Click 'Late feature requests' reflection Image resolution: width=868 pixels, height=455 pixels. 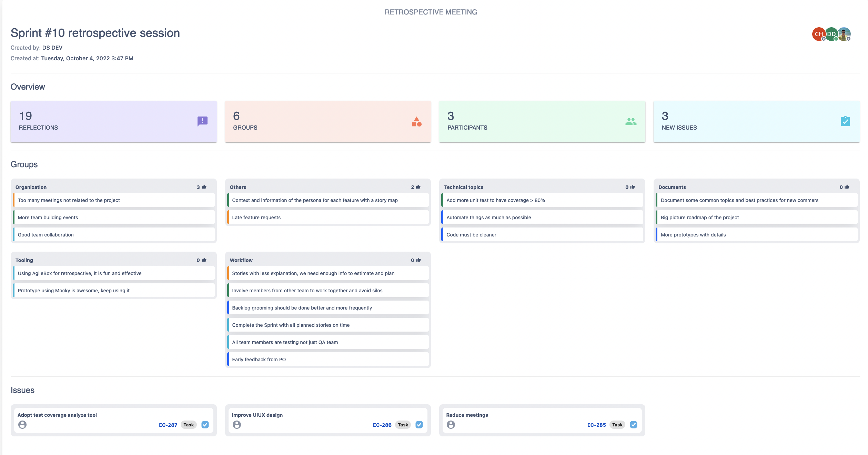coord(328,218)
